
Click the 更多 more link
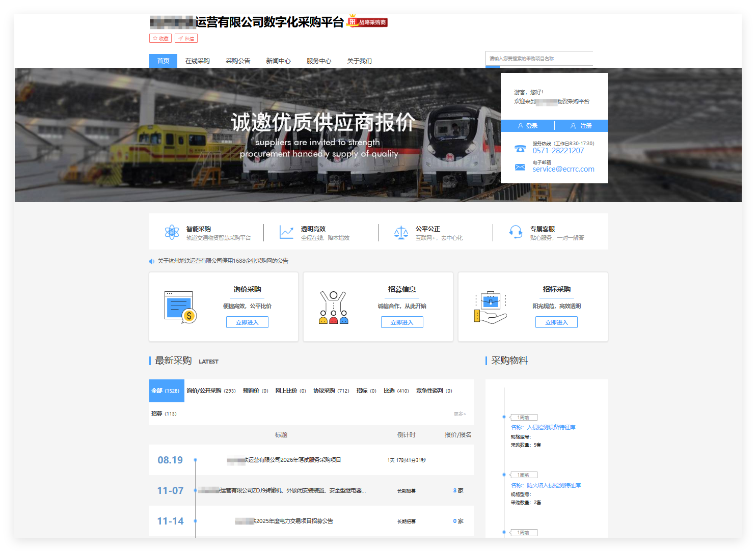click(x=460, y=414)
